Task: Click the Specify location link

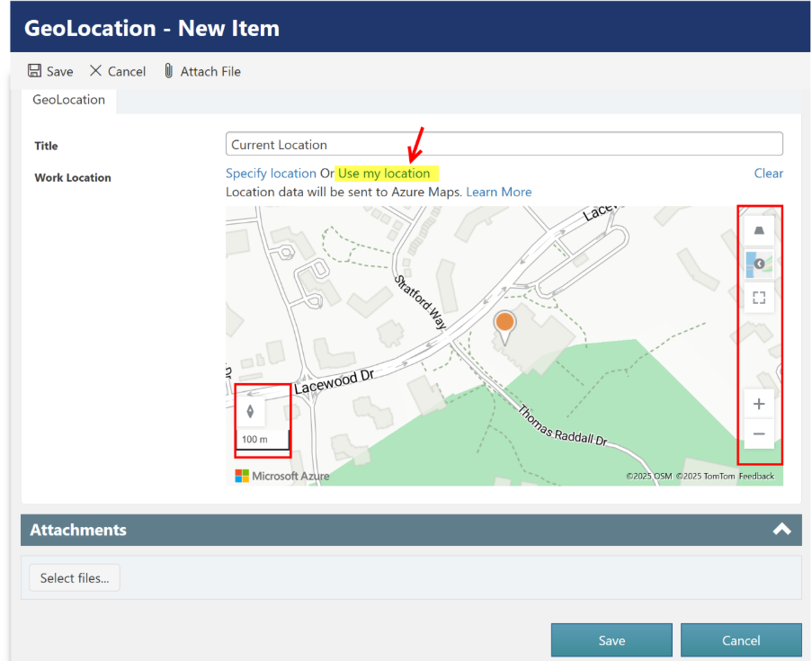Action: pyautogui.click(x=271, y=173)
